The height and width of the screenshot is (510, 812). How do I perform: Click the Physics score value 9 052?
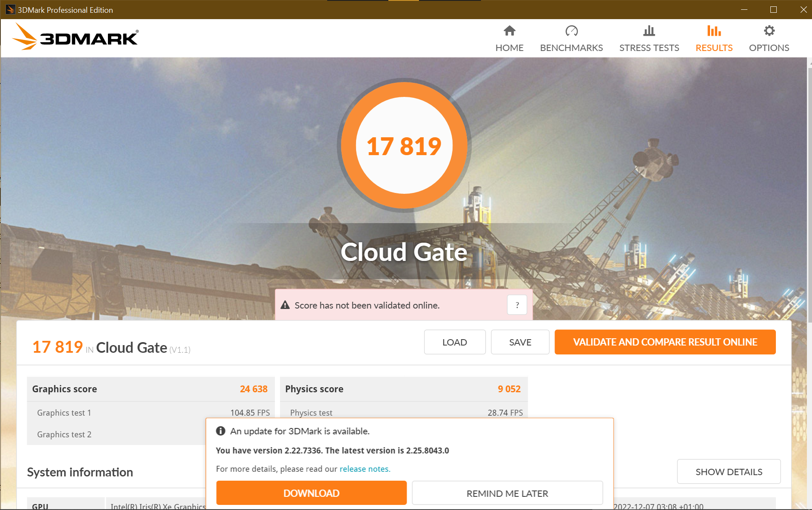pos(509,389)
